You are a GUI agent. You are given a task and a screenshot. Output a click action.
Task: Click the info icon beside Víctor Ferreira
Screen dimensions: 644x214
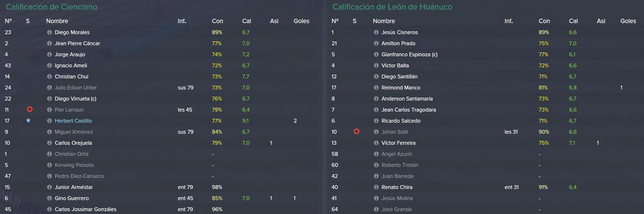(376, 143)
